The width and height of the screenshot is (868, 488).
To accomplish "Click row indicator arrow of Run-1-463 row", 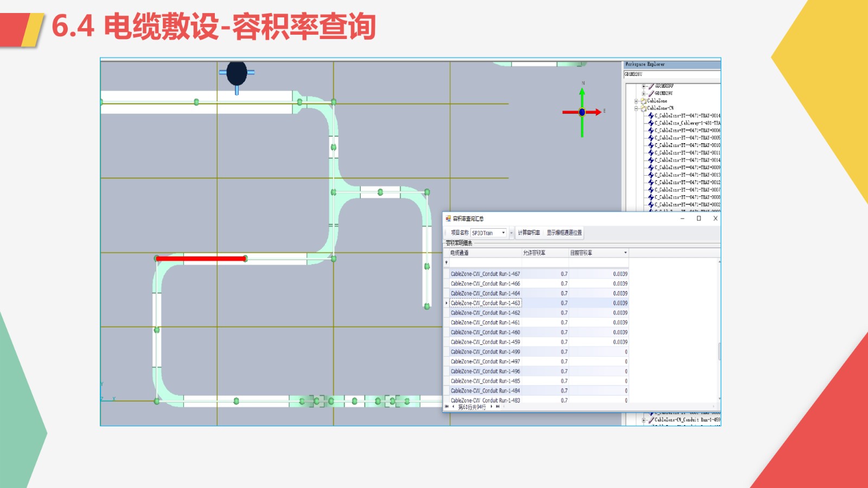I will pos(446,303).
